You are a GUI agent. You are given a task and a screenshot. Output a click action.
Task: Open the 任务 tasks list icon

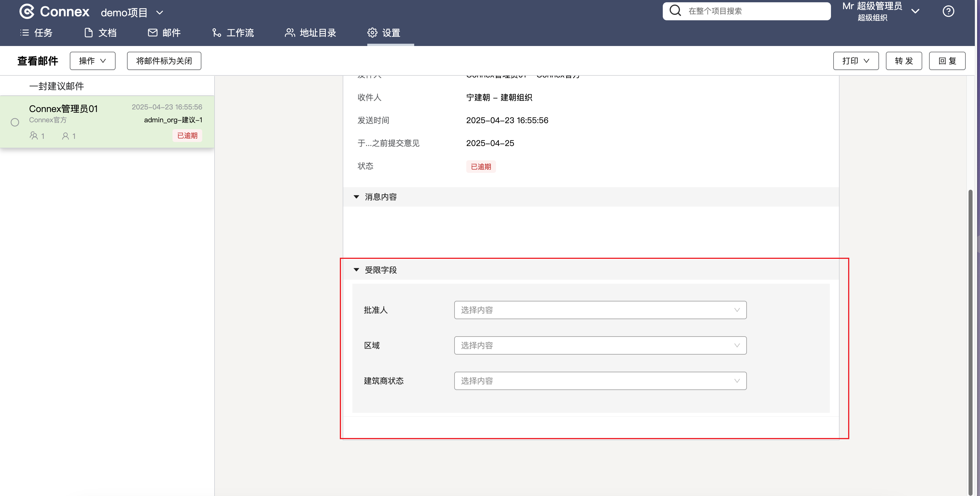[24, 33]
